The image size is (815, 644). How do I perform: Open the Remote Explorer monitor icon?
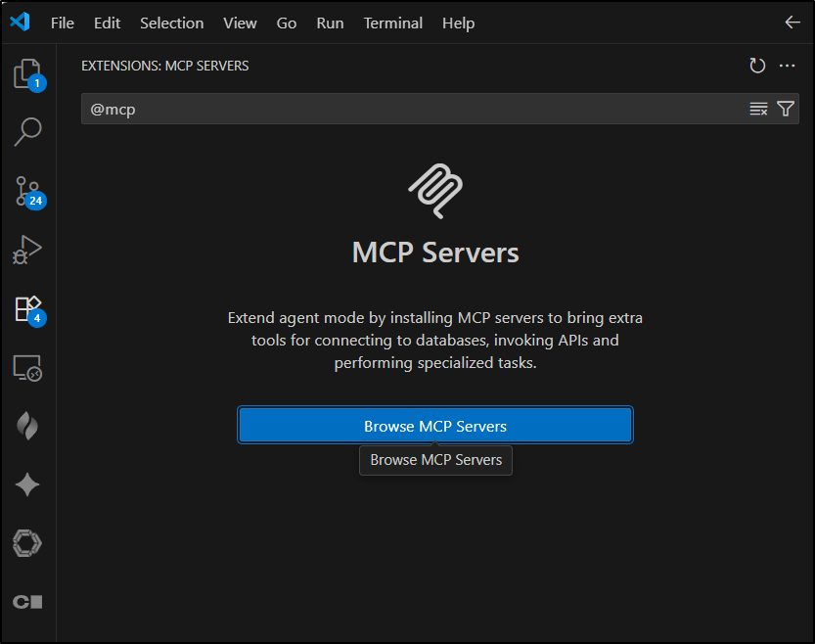(27, 368)
